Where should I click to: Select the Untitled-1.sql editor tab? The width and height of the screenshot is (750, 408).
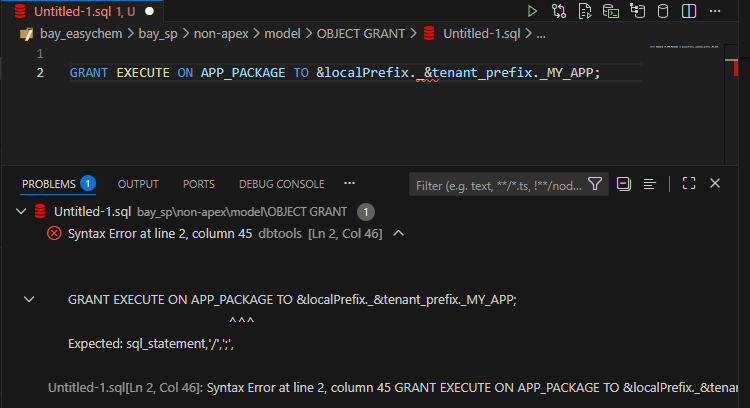(84, 11)
